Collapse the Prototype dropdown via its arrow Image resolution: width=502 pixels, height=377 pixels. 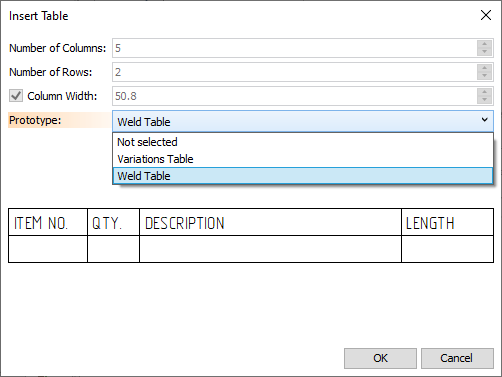(485, 120)
